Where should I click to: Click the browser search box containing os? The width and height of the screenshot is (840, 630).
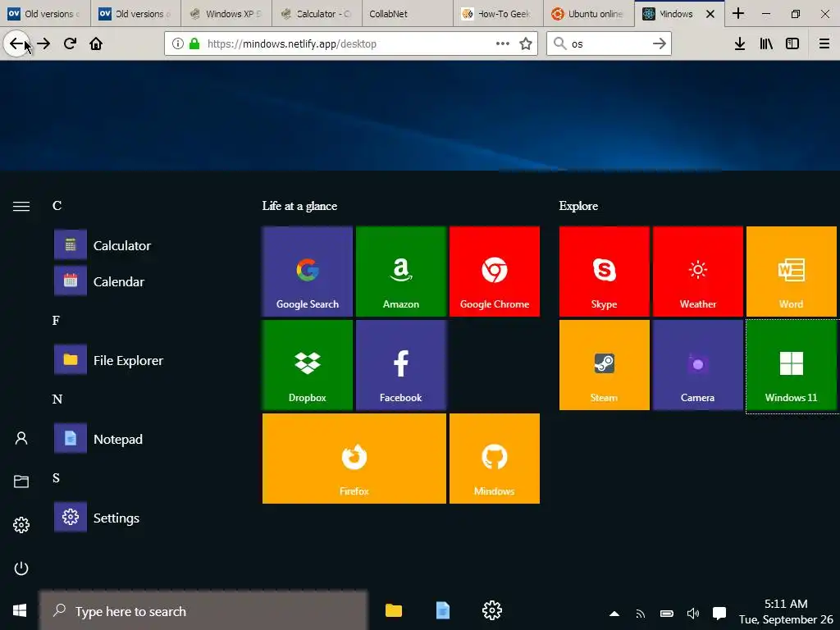(608, 43)
